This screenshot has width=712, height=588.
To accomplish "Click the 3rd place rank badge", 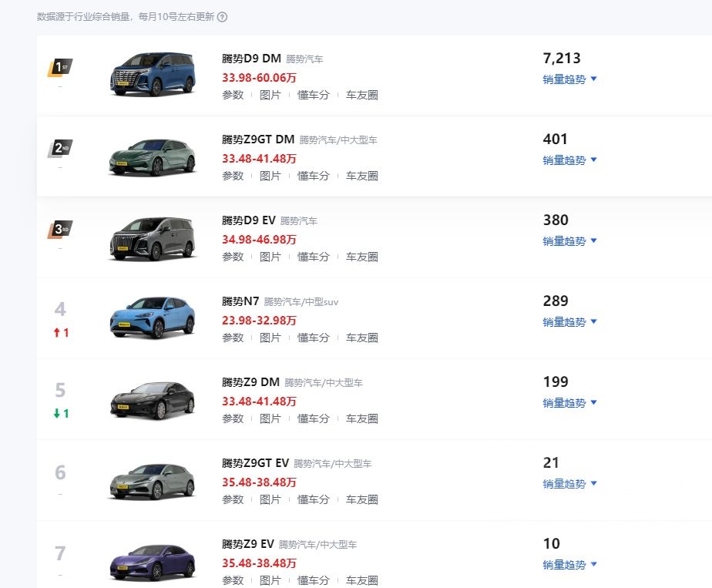I will coord(60,230).
